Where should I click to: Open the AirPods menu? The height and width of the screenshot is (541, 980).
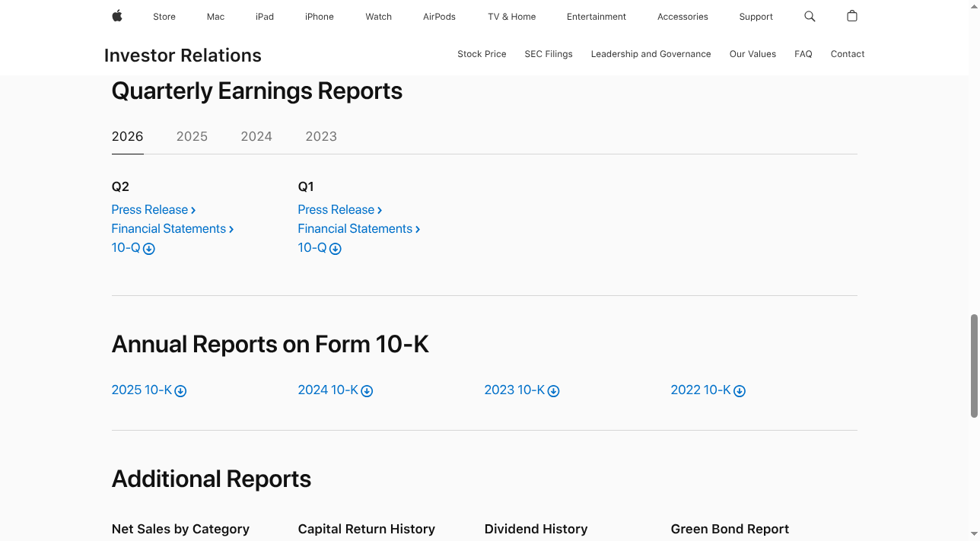[x=439, y=17]
